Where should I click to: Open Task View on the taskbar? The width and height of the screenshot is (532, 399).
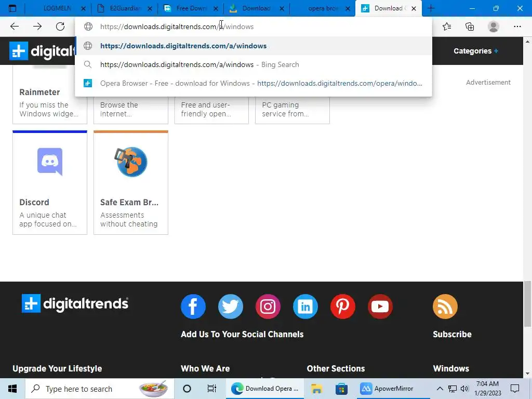(x=212, y=389)
